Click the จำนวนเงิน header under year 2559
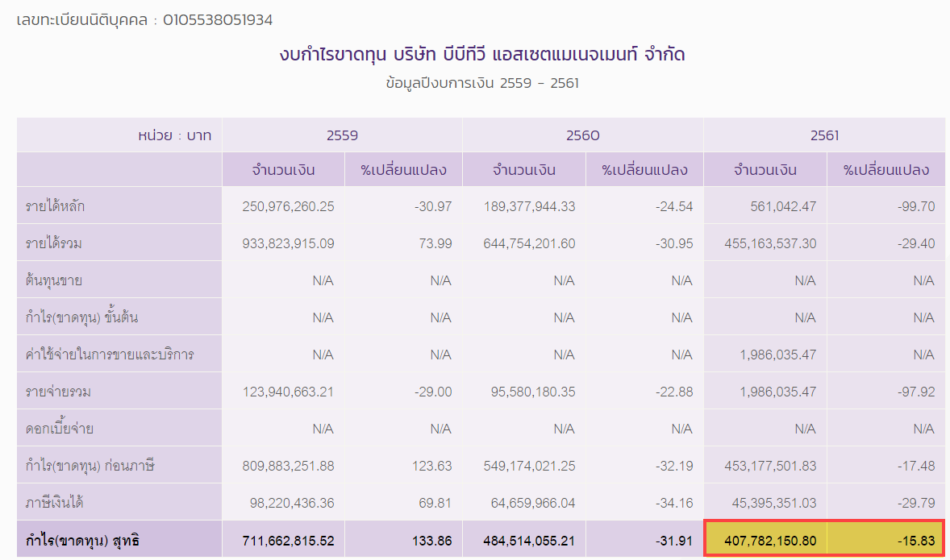The width and height of the screenshot is (950, 560). [284, 169]
